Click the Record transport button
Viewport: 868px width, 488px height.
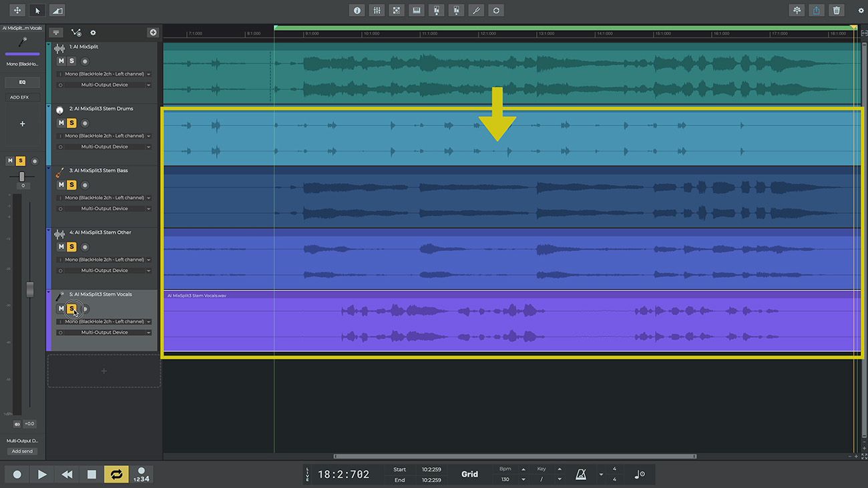(17, 475)
